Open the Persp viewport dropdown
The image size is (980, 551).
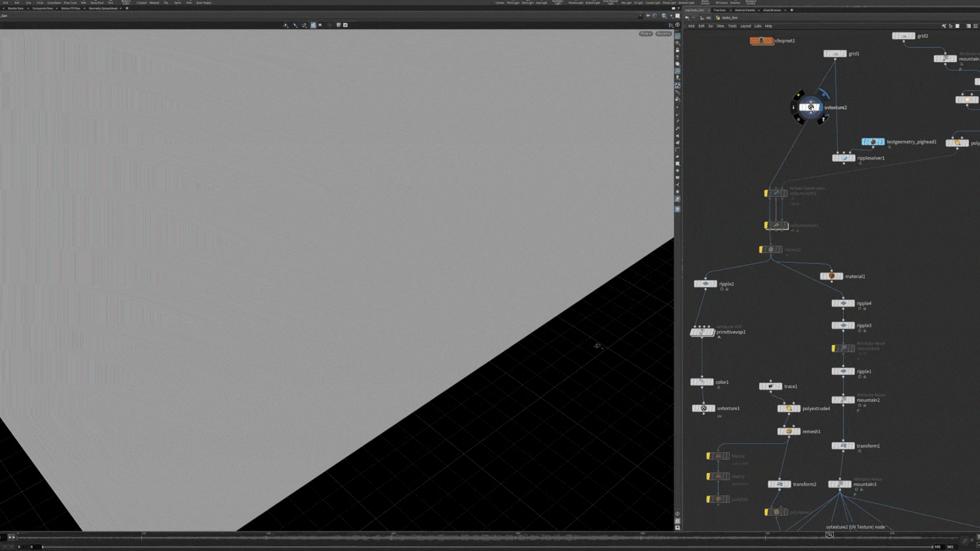point(646,34)
